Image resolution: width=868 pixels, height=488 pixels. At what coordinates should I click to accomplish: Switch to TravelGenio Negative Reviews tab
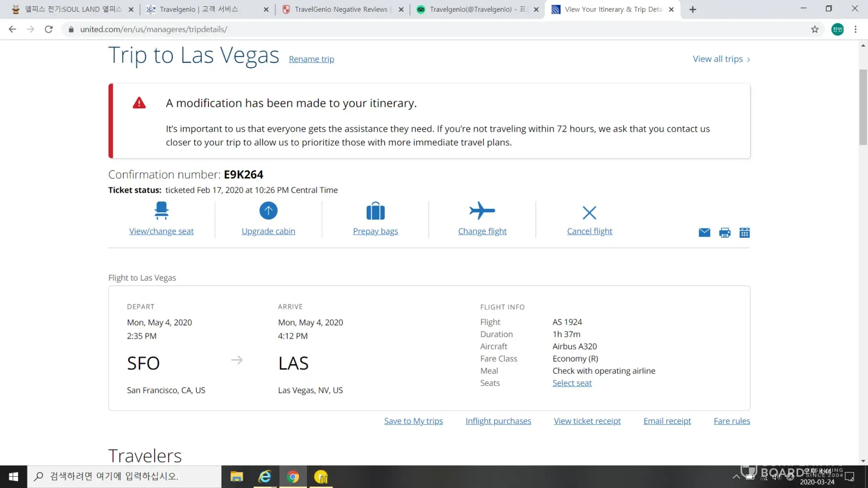click(x=341, y=9)
